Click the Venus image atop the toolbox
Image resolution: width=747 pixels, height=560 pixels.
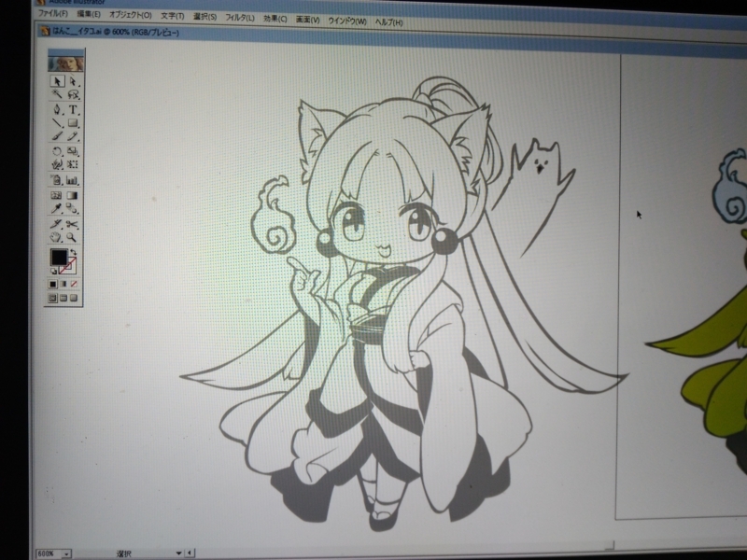65,63
